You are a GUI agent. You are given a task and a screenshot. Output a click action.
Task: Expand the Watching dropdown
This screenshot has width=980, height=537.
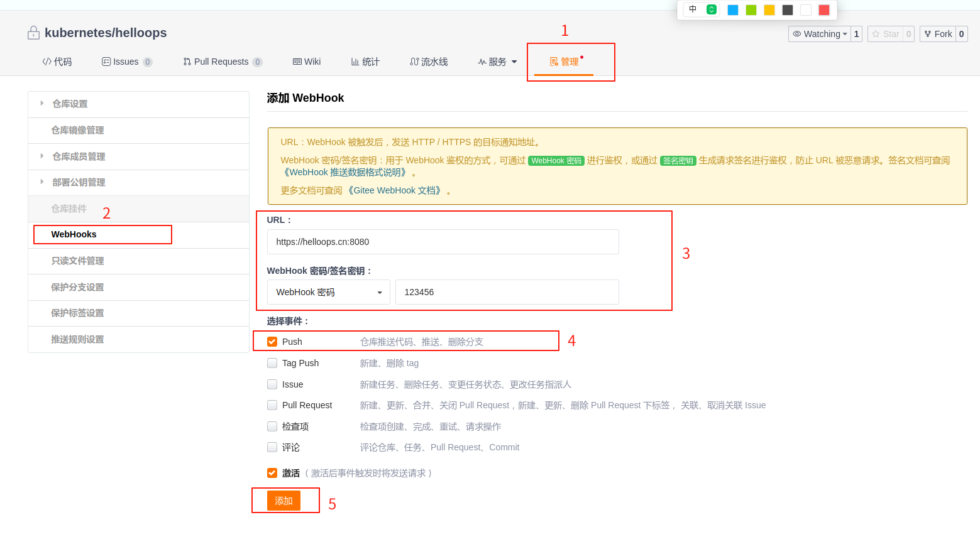(x=820, y=34)
